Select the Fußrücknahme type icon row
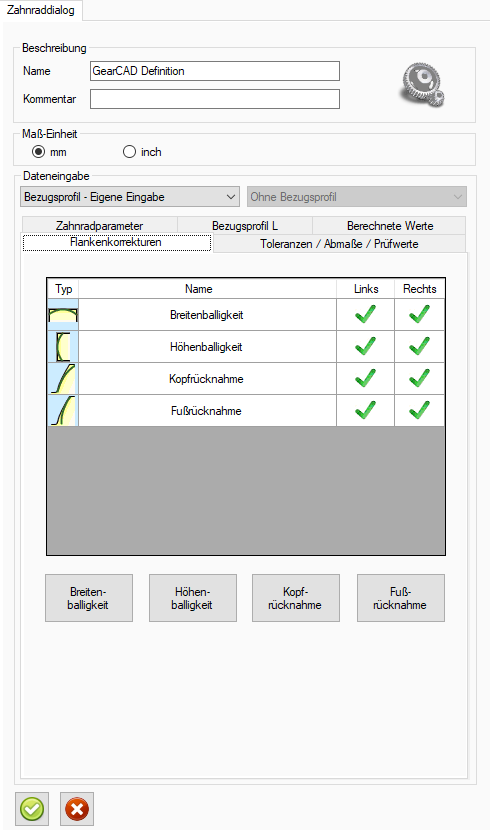Screen dimensions: 490x830 tap(63, 410)
